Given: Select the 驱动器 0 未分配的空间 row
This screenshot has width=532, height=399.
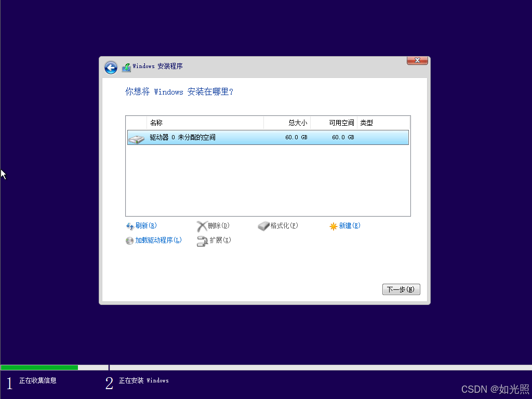Looking at the screenshot, I should click(268, 137).
